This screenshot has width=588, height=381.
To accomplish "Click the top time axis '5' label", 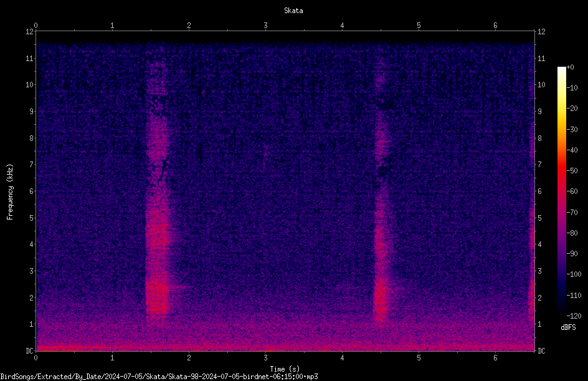I will tap(419, 26).
